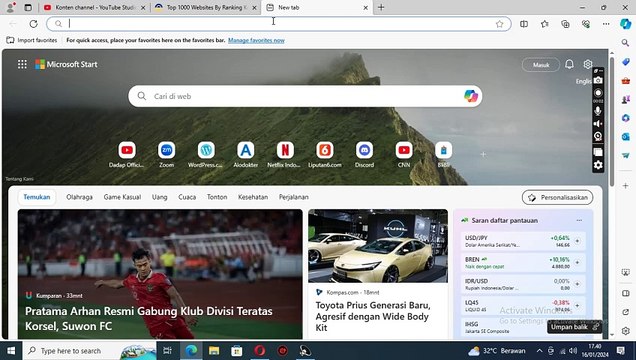The width and height of the screenshot is (636, 360).
Task: Open the Discord quick link
Action: click(364, 150)
